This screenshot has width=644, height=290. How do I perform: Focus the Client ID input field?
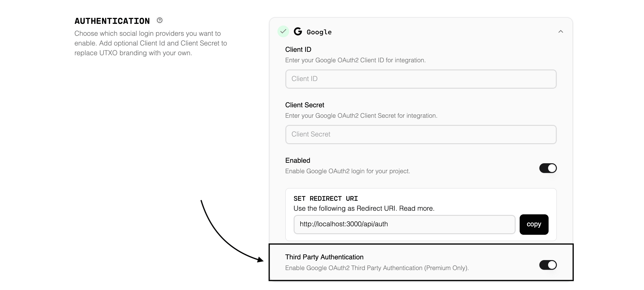coord(421,79)
